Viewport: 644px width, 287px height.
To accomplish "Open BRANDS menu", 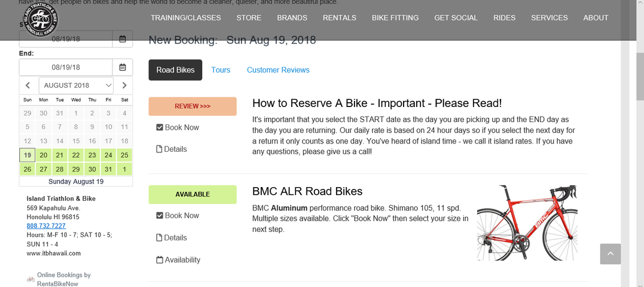I will (292, 18).
